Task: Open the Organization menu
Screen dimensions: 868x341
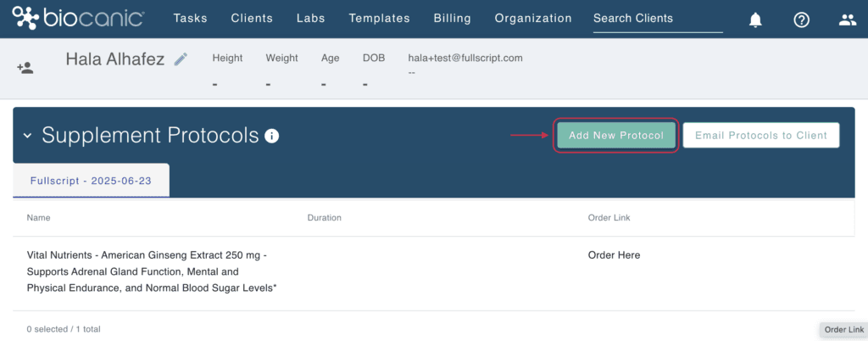Action: click(x=533, y=19)
